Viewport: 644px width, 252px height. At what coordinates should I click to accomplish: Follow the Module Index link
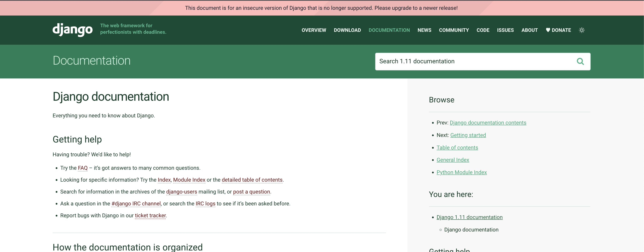pyautogui.click(x=189, y=180)
